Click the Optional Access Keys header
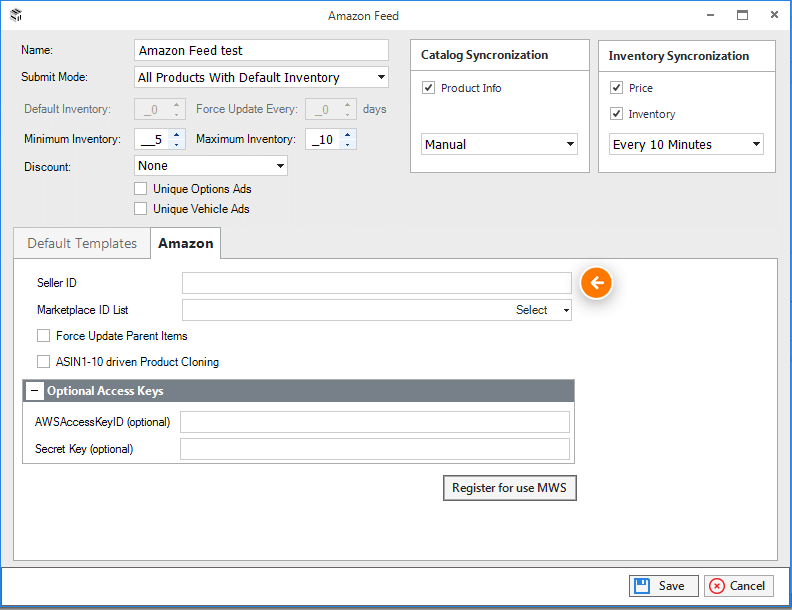792x610 pixels. point(299,391)
